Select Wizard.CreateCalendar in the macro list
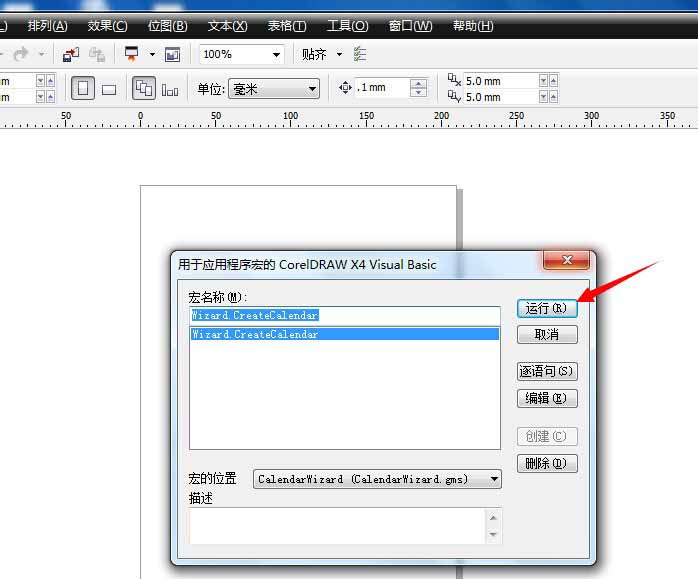This screenshot has width=698, height=579. coord(345,334)
